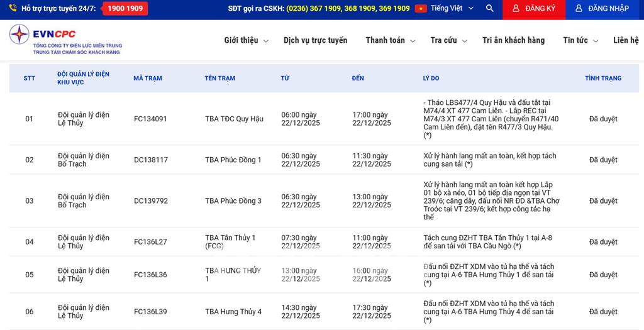Click the Vietnamese flag icon
The image size is (644, 330).
(x=421, y=9)
